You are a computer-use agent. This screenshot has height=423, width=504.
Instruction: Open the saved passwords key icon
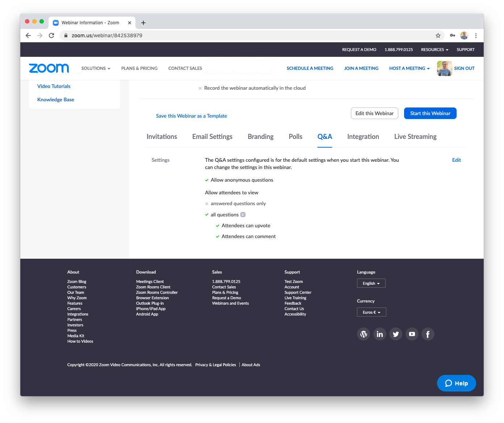pyautogui.click(x=453, y=35)
